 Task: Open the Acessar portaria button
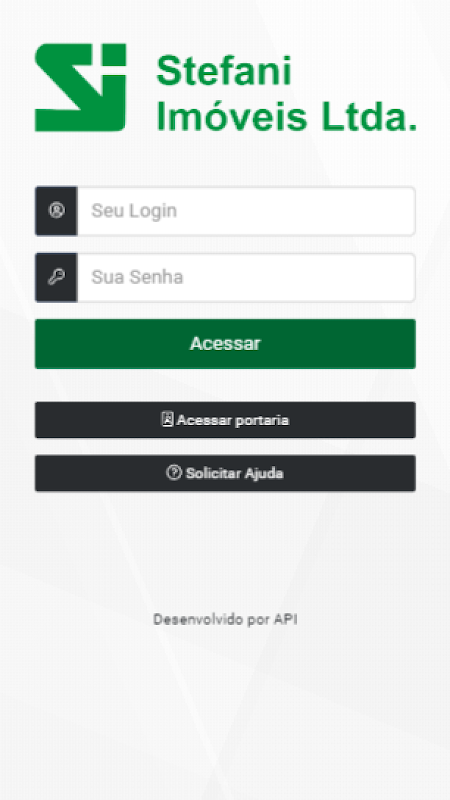[x=225, y=420]
